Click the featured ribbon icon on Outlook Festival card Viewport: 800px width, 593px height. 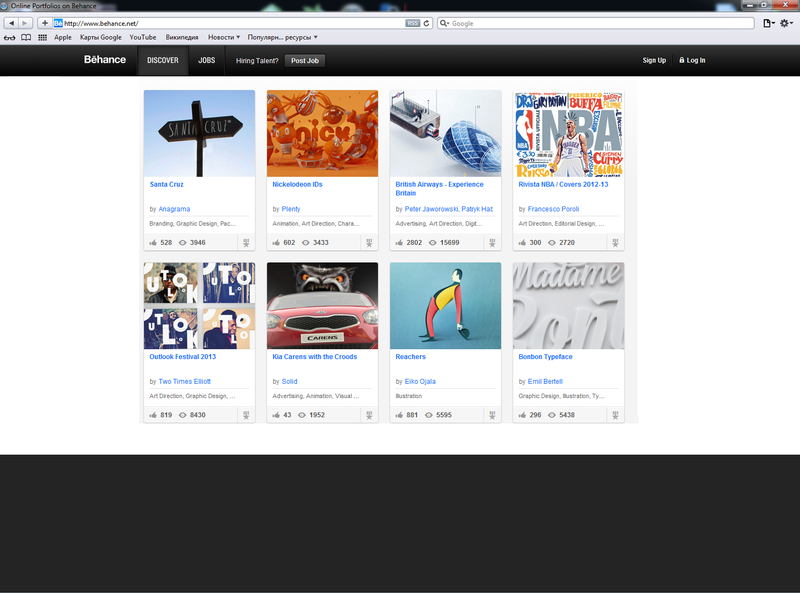246,415
